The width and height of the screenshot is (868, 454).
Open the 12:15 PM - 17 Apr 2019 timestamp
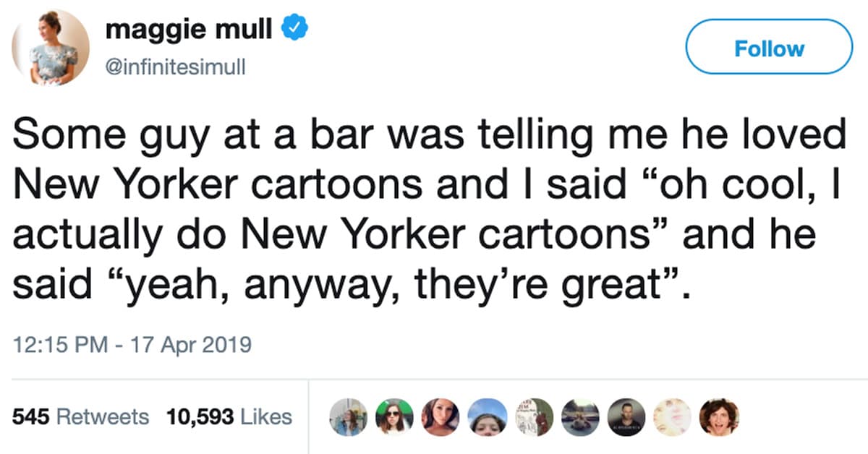pos(132,344)
